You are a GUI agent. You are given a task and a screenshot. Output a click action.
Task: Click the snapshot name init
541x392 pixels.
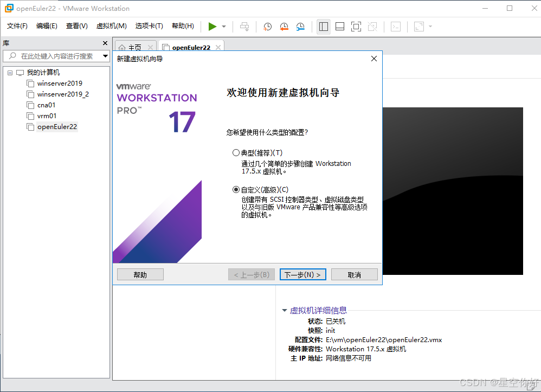point(330,330)
